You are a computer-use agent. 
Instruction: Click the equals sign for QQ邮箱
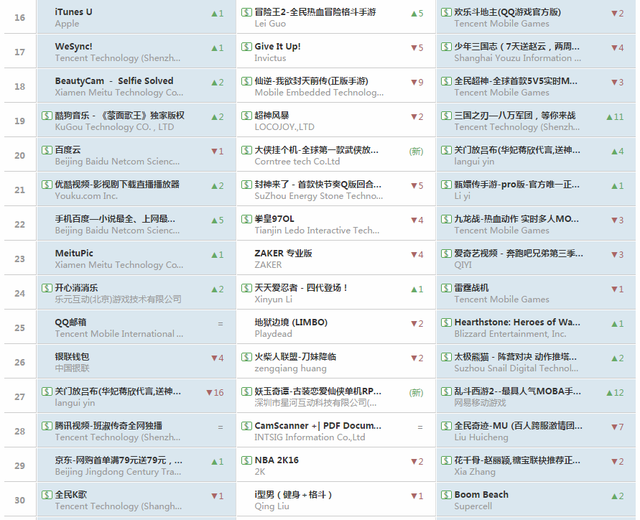(x=220, y=324)
